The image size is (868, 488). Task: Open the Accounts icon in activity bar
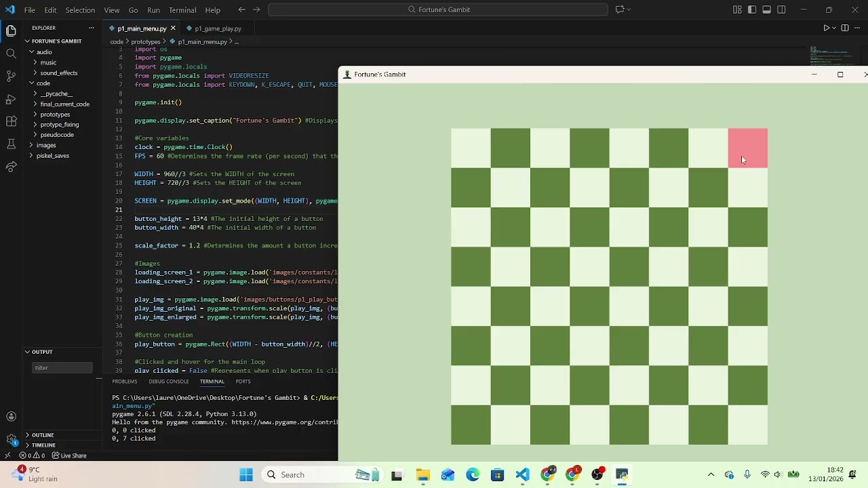click(x=11, y=417)
